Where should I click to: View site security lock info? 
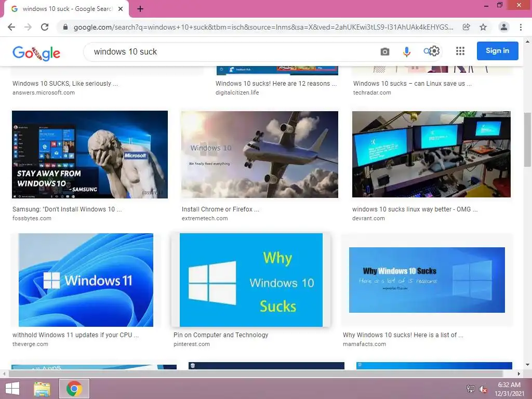tap(65, 27)
